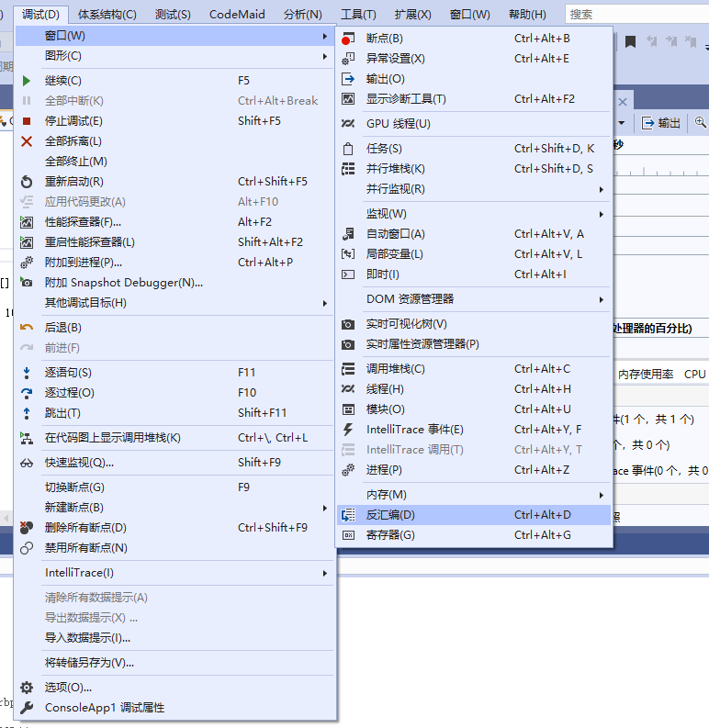Screen dimensions: 709x728
Task: Click the Quick Watch (快速监视) glasses icon
Action: tap(27, 463)
